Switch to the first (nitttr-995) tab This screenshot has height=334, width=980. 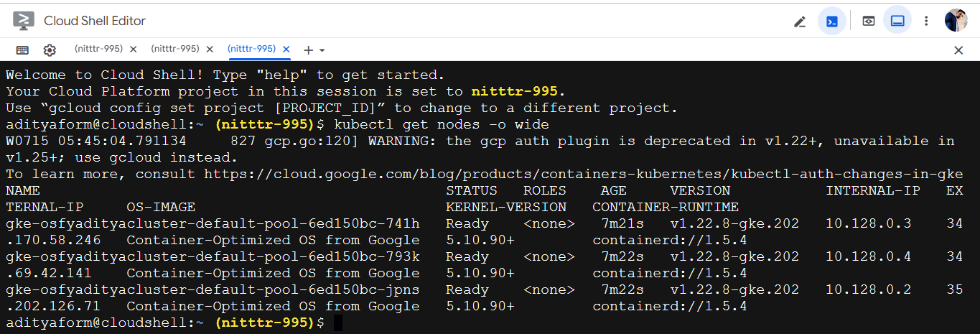(98, 49)
